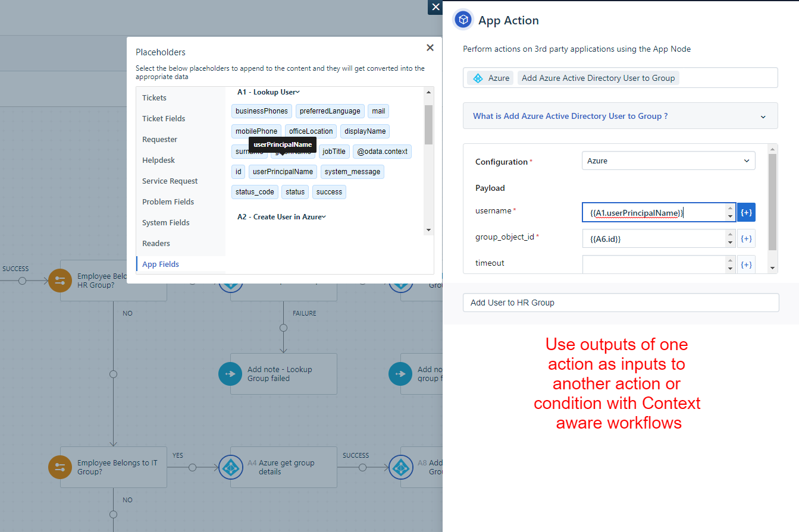Expand the A2 - Create User in Azure section
Image resolution: width=799 pixels, height=532 pixels.
click(281, 217)
